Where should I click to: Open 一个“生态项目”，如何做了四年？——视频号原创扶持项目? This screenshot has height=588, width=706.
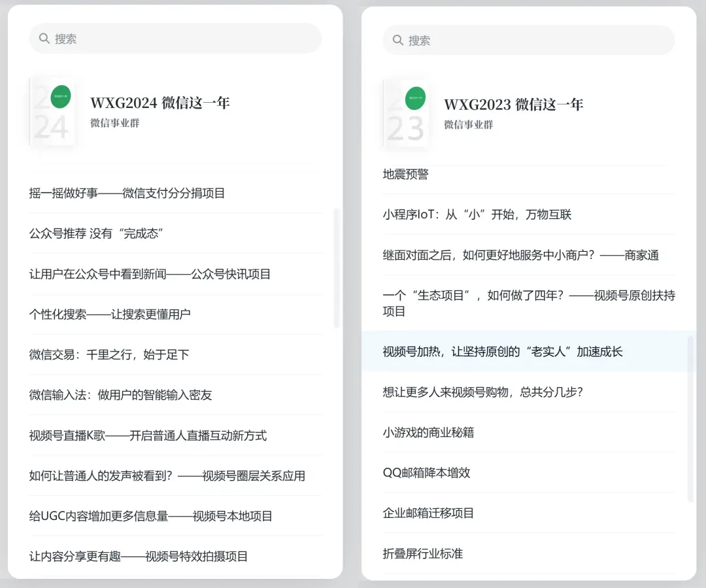point(529,303)
